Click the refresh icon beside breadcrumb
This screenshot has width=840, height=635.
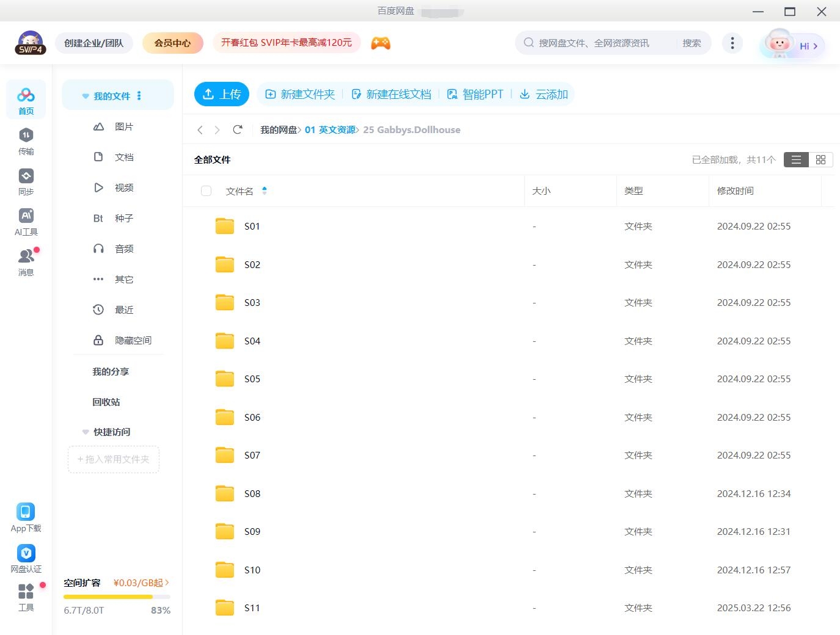238,129
